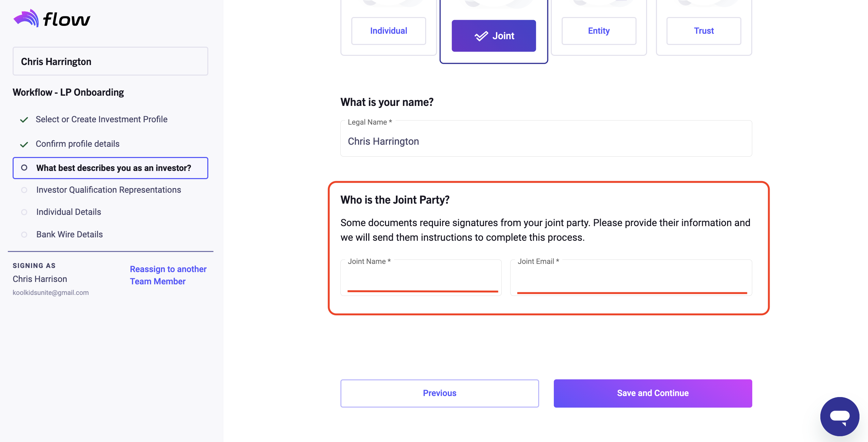Choose the Entity investor type
868x442 pixels.
[x=599, y=31]
